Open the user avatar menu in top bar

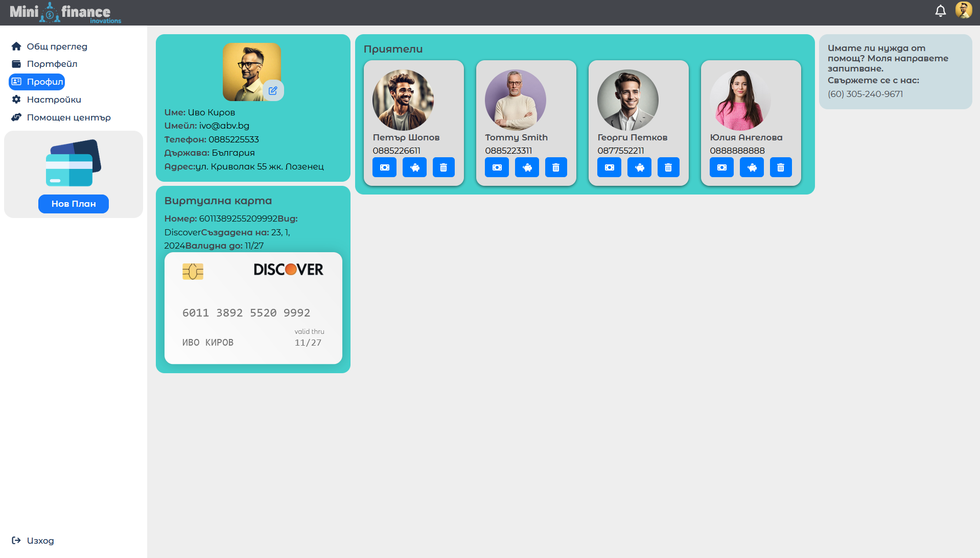(x=964, y=10)
